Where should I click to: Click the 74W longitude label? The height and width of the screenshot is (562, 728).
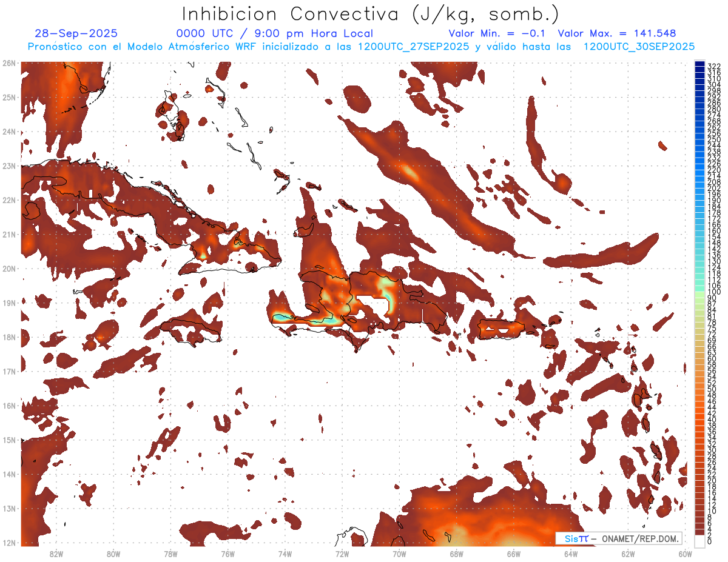tap(285, 554)
